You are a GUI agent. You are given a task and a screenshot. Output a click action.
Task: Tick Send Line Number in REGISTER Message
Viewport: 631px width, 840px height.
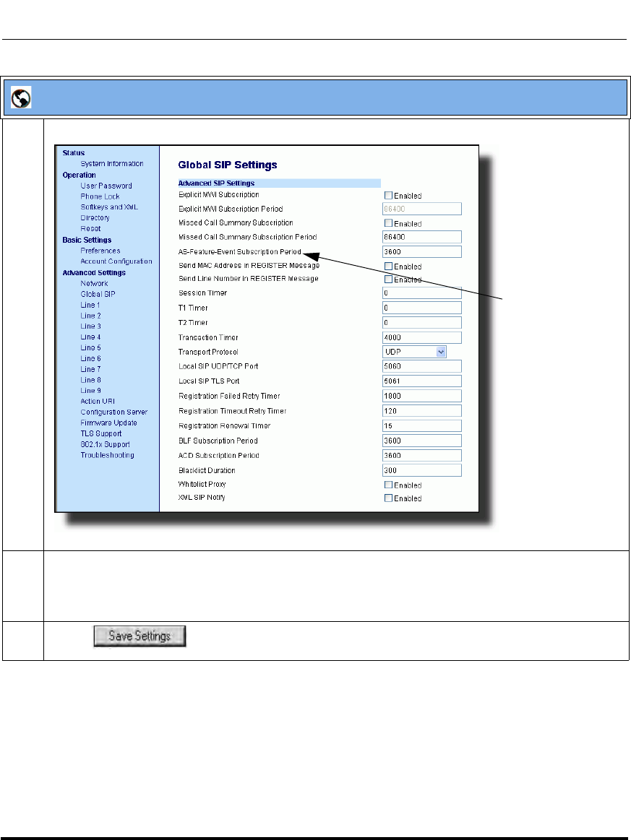[x=388, y=279]
